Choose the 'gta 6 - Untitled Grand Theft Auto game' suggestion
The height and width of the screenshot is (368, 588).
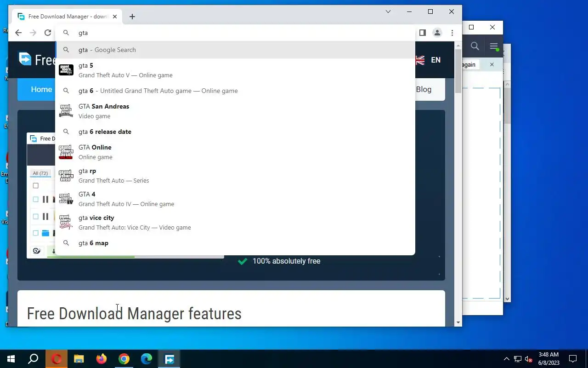(x=235, y=91)
